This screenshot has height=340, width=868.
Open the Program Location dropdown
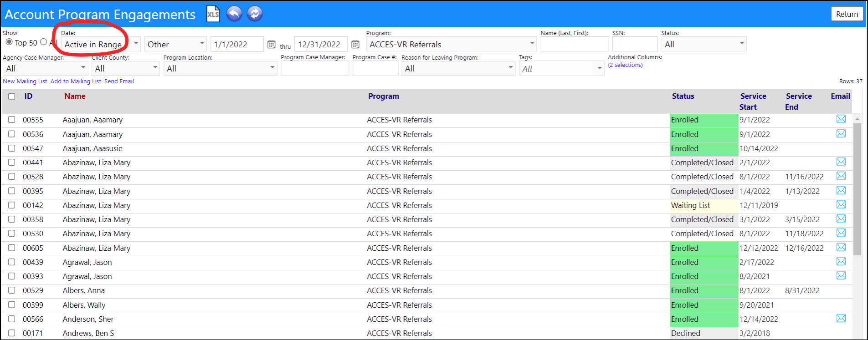pos(220,68)
